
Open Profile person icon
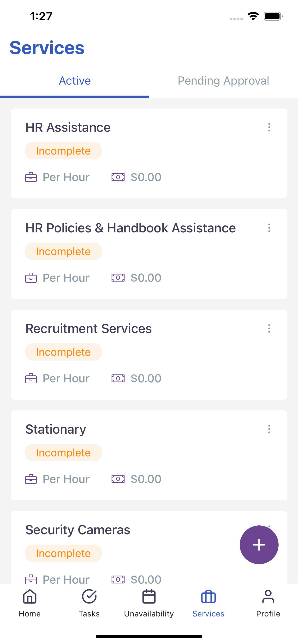click(x=268, y=597)
